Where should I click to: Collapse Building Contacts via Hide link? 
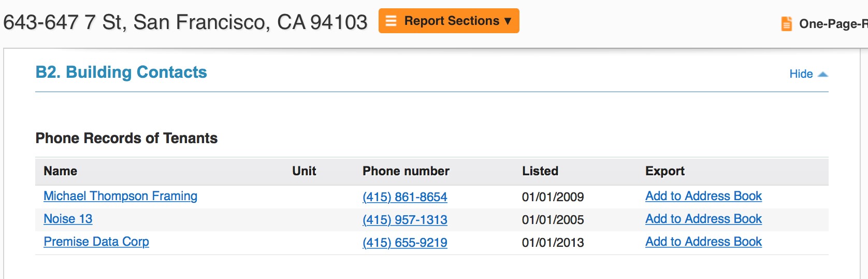(x=801, y=74)
